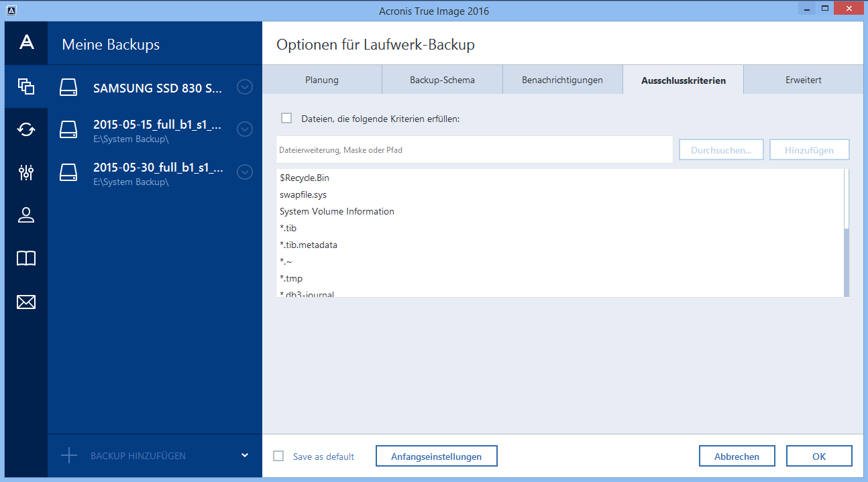868x482 pixels.
Task: Expand options for SAMSUNG SSD 830 backup
Action: 245,87
